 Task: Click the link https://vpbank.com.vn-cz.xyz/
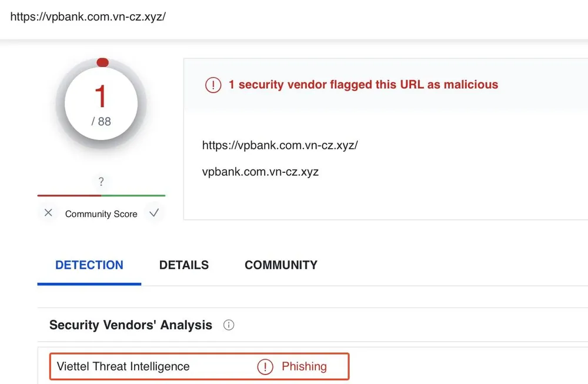click(280, 145)
